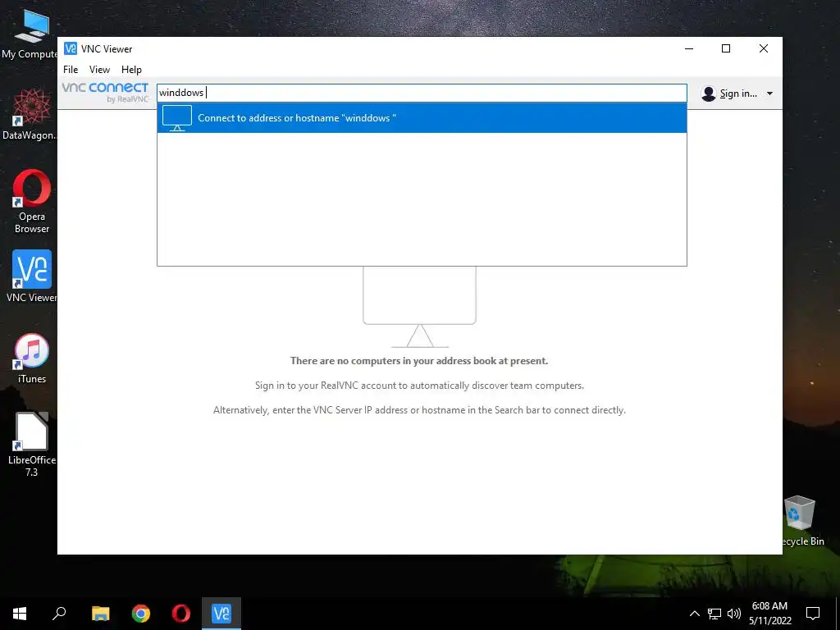Image resolution: width=840 pixels, height=630 pixels.
Task: Select the LibreOffice 7.3 desktop shortcut
Action: click(x=32, y=444)
